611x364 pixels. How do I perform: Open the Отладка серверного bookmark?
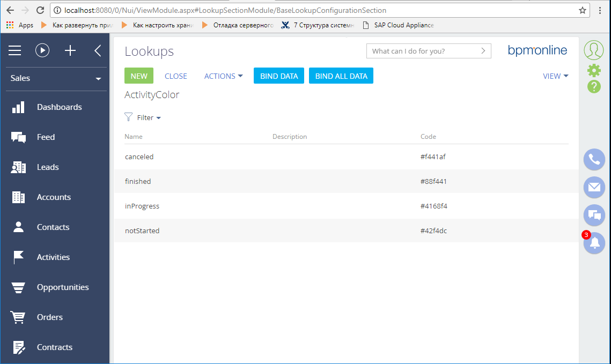238,25
